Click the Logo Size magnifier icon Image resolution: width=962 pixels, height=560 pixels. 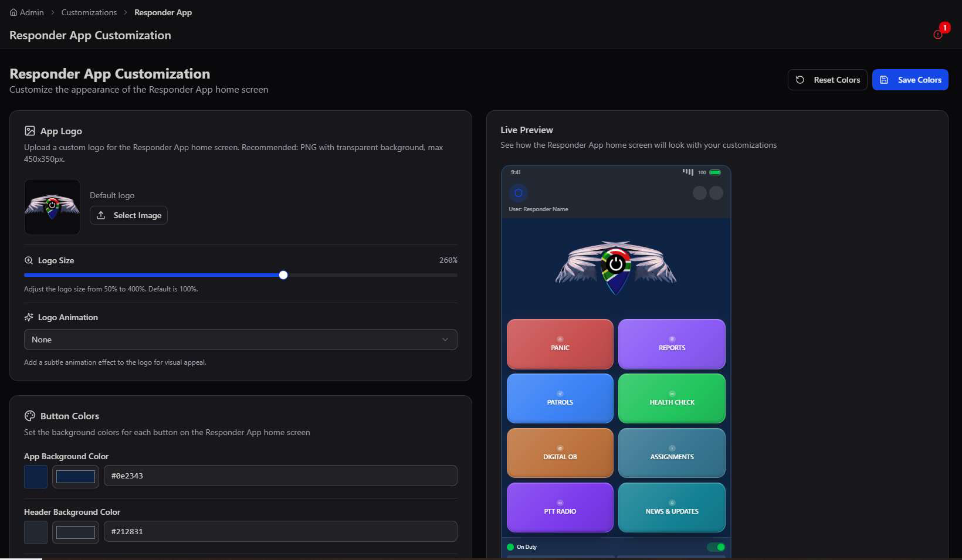(x=29, y=260)
